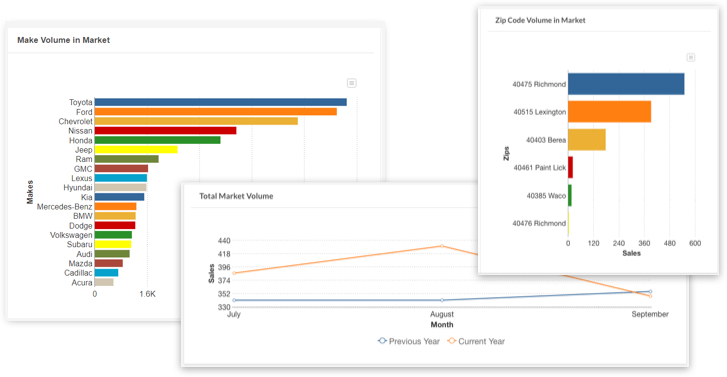Select the 40515 Lexington orange bar
This screenshot has height=377, width=727.
click(609, 112)
